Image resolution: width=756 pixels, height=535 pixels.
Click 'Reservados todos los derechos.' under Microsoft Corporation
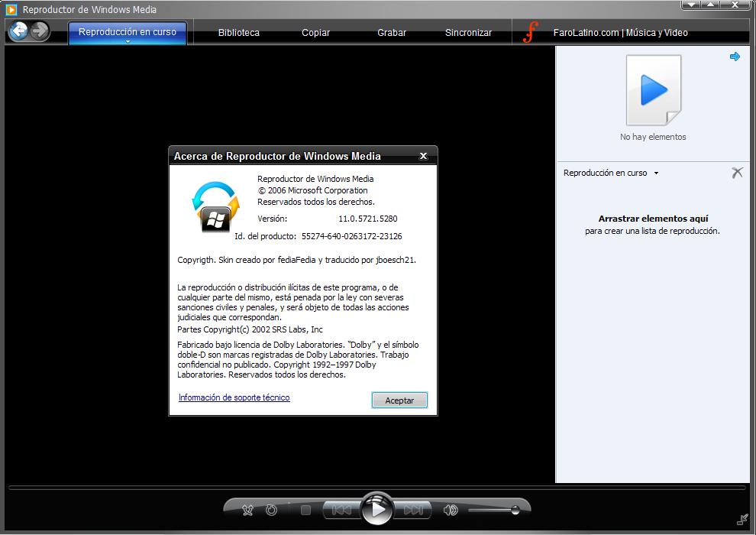[316, 202]
